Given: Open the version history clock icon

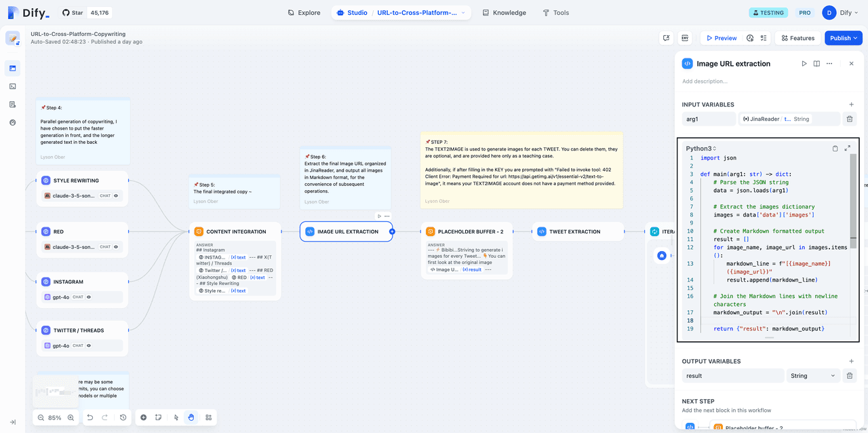Looking at the screenshot, I should pos(123,418).
